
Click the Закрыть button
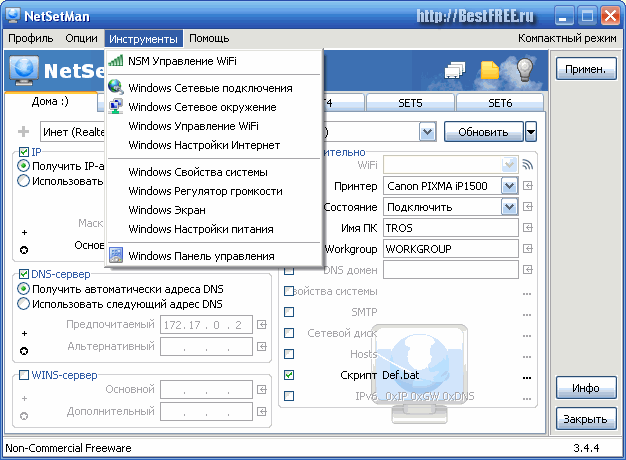pyautogui.click(x=586, y=419)
